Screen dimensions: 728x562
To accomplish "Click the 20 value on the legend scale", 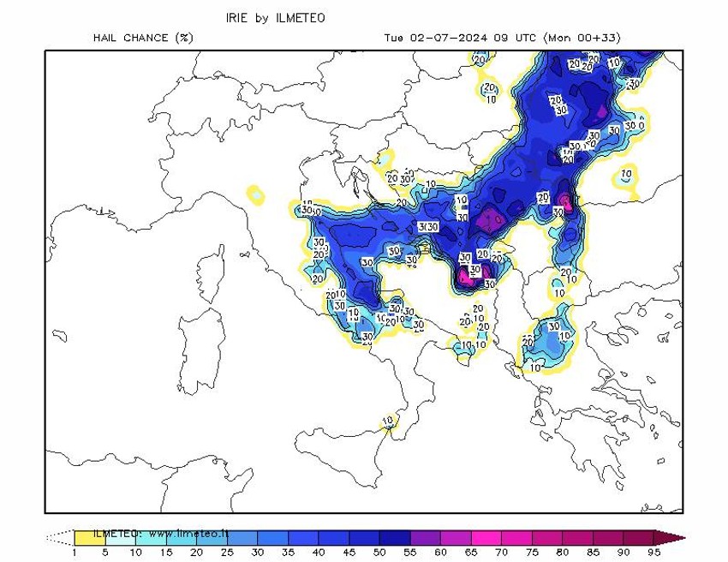I will pos(195,553).
